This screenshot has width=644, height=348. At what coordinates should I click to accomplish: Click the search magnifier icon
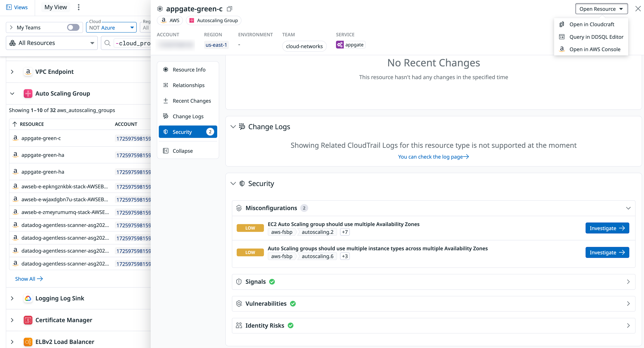click(x=107, y=43)
